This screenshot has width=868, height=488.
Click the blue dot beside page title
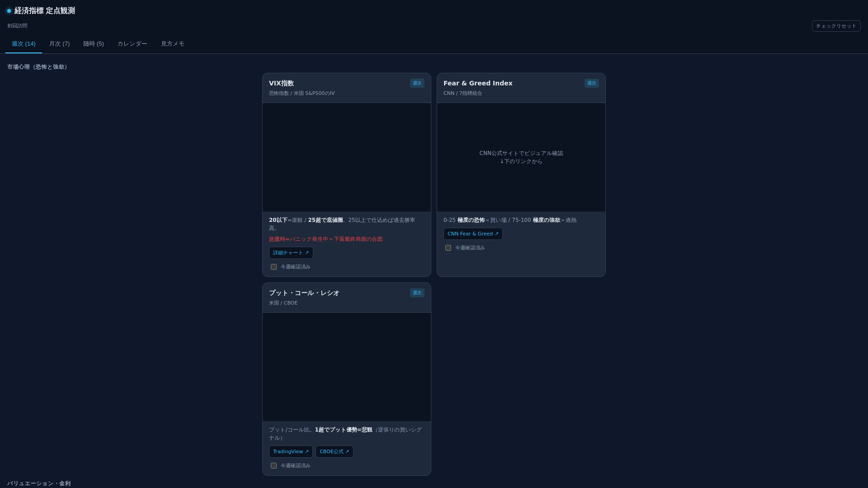click(9, 11)
